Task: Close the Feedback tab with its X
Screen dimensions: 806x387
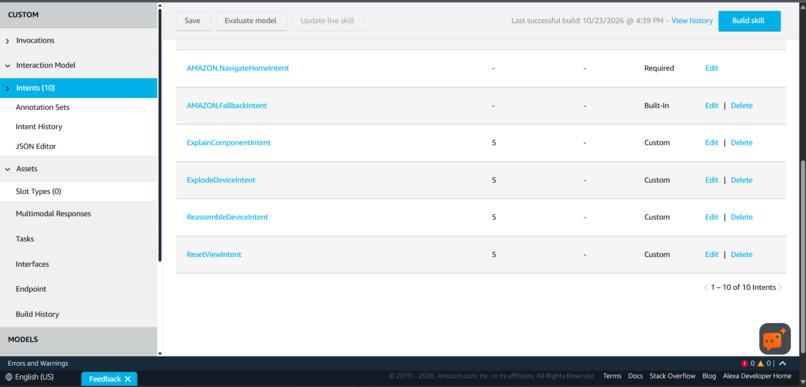Action: pyautogui.click(x=127, y=379)
